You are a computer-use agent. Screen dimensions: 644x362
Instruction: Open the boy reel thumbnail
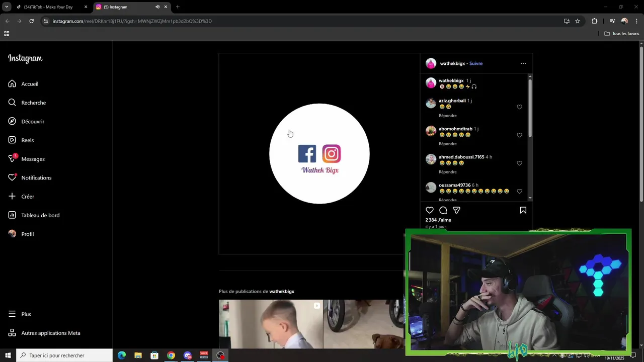click(x=271, y=324)
